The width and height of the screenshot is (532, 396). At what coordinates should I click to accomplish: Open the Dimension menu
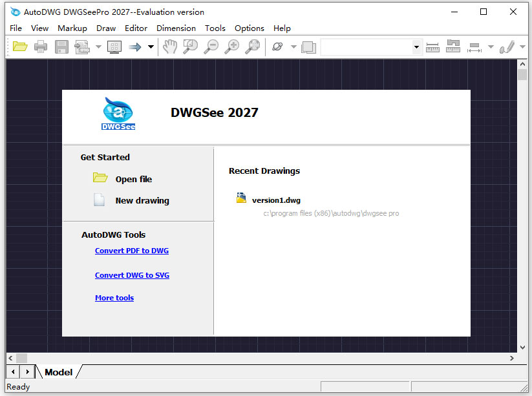click(176, 28)
